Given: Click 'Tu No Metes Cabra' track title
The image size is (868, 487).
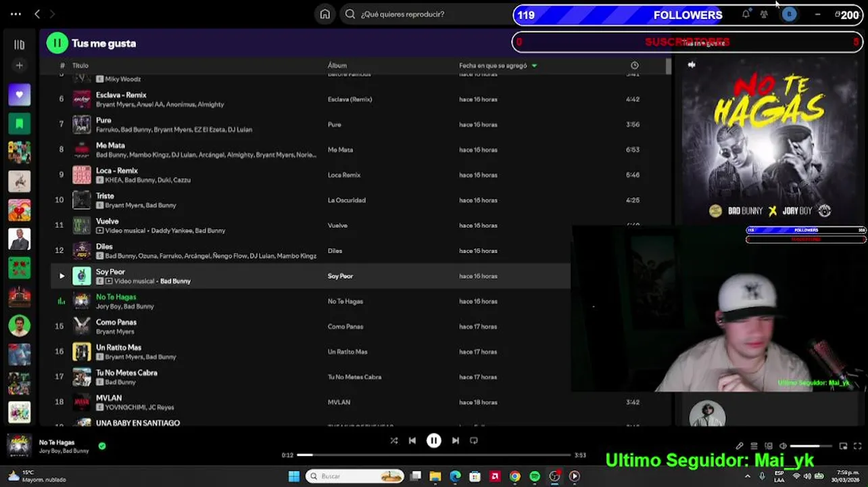Looking at the screenshot, I should 126,373.
